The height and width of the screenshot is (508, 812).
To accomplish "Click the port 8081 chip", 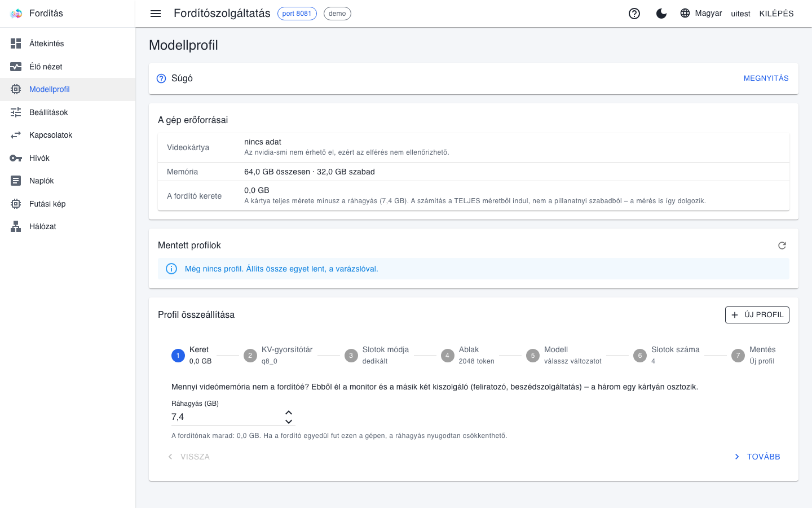I will coord(297,14).
